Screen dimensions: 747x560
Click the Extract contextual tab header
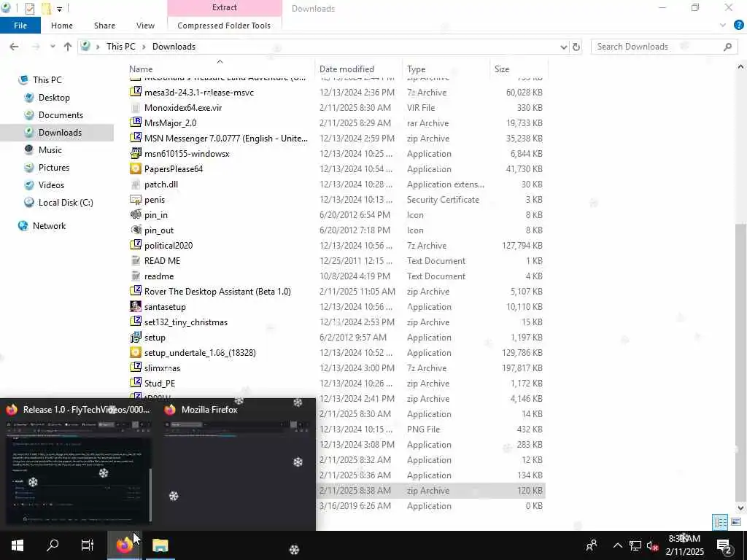point(225,7)
